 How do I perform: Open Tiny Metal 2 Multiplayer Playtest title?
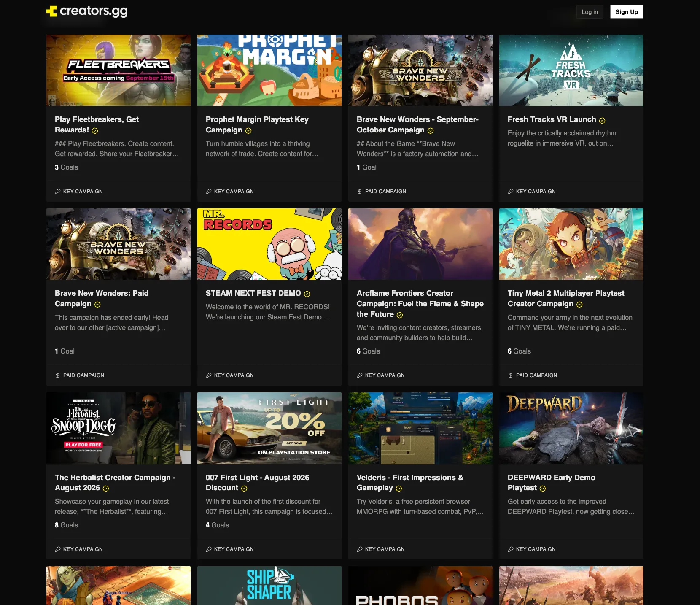[566, 298]
